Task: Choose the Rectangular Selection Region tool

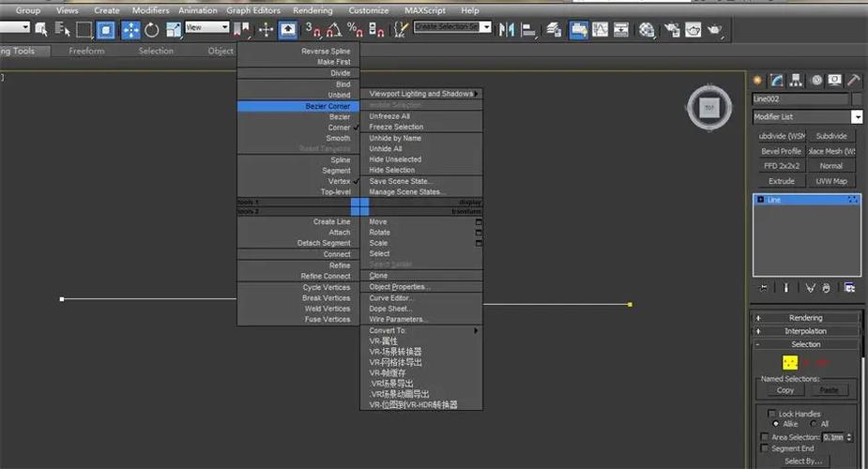Action: point(84,30)
